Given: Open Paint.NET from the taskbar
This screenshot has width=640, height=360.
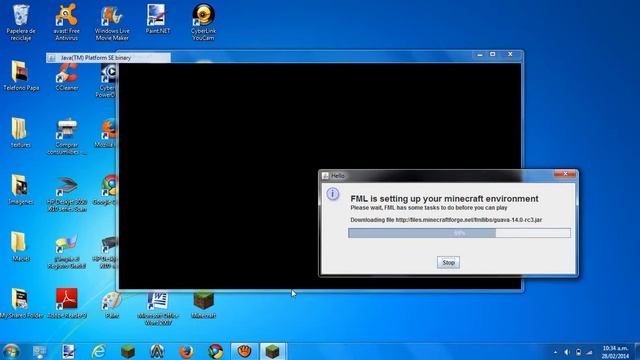Looking at the screenshot, I should tap(68, 351).
